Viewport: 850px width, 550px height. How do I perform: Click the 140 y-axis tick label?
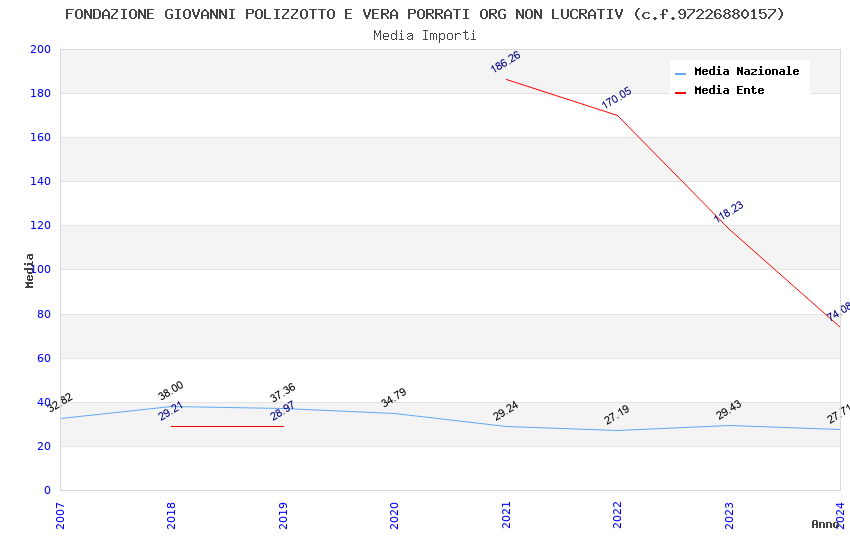click(41, 181)
